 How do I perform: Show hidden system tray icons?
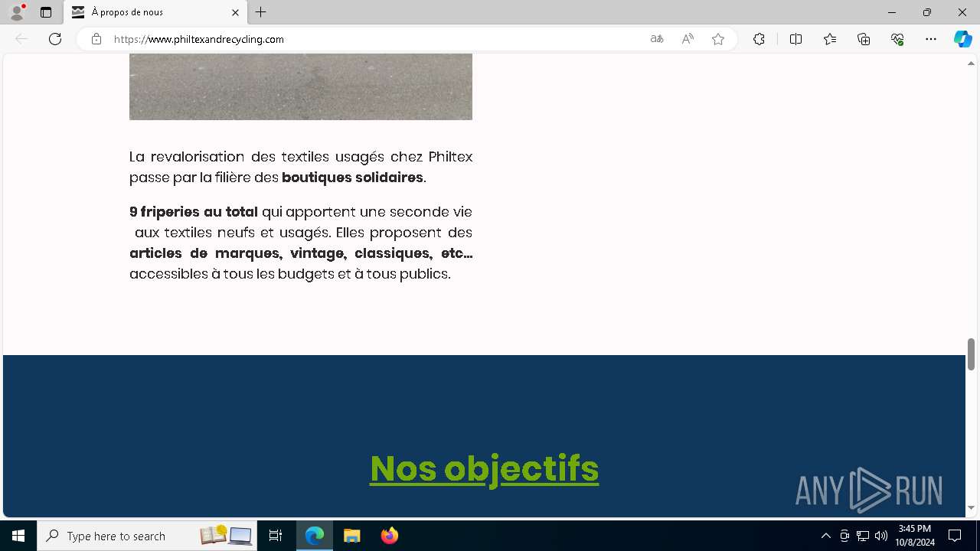point(825,536)
